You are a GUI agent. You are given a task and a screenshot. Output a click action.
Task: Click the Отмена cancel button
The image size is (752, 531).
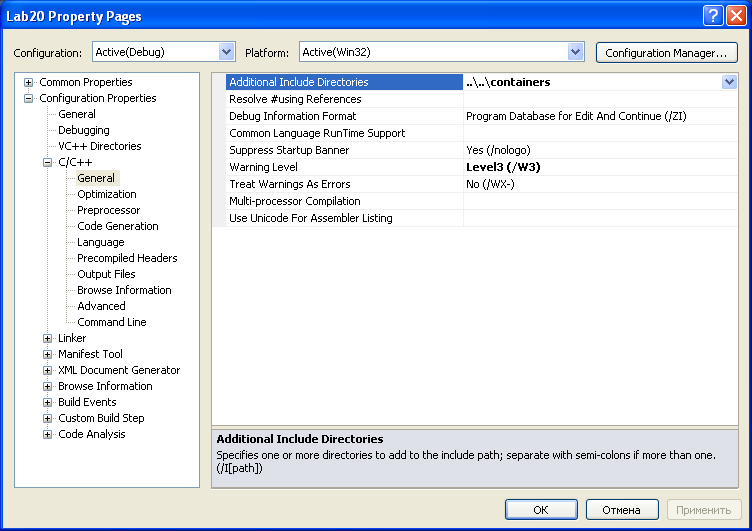[622, 509]
